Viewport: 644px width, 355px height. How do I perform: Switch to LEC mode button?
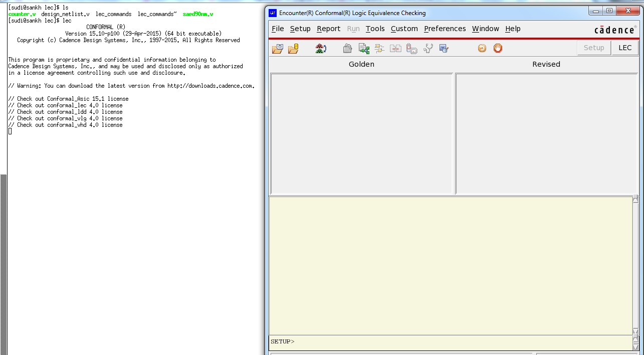pyautogui.click(x=625, y=48)
